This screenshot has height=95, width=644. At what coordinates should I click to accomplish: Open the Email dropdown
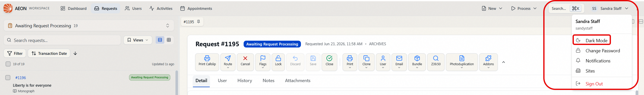tap(399, 62)
